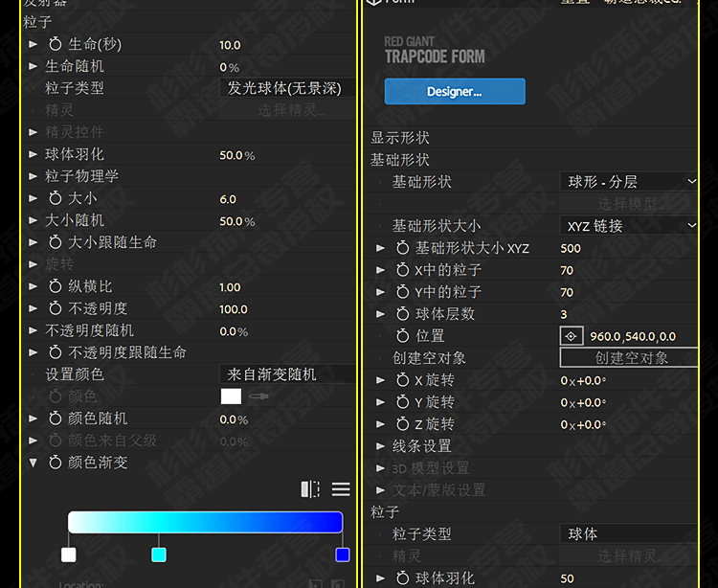The width and height of the screenshot is (718, 588).
Task: Edit the 生命(秒) value 10.0
Action: coord(230,45)
